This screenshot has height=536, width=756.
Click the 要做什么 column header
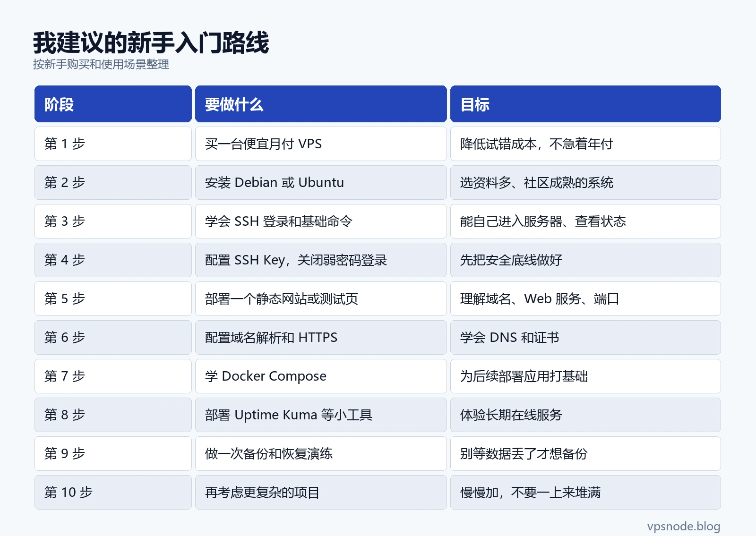pos(321,104)
